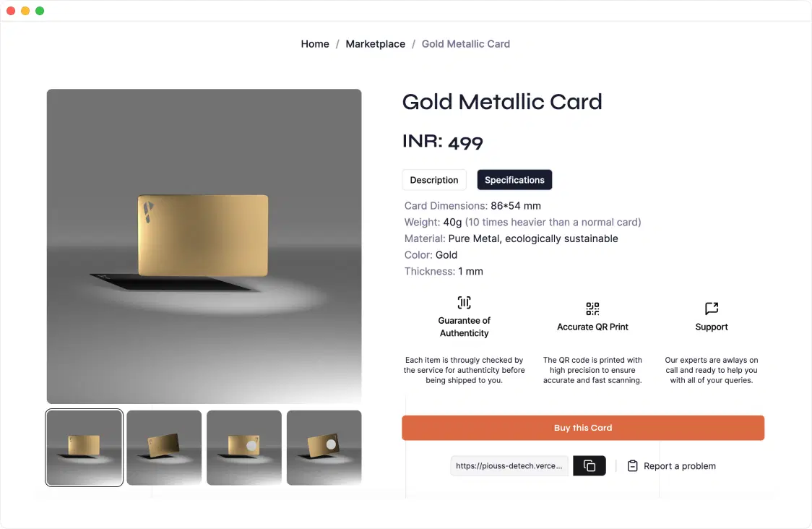The image size is (812, 529).
Task: Select the Specifications tab
Action: pos(514,180)
